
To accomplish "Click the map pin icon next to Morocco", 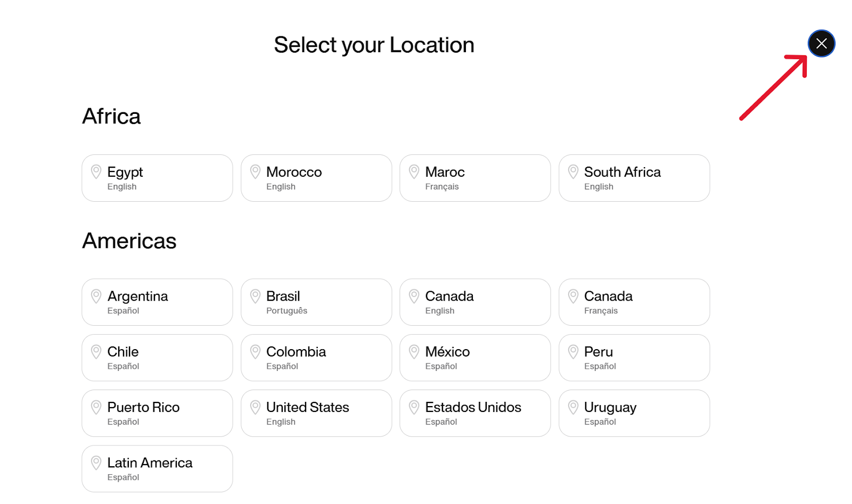I will pyautogui.click(x=255, y=171).
